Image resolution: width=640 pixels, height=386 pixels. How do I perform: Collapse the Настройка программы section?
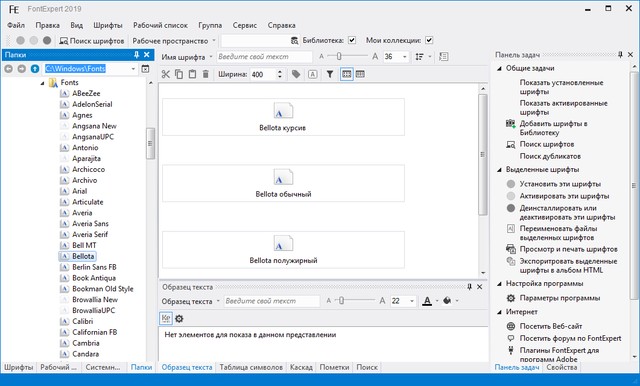(499, 284)
